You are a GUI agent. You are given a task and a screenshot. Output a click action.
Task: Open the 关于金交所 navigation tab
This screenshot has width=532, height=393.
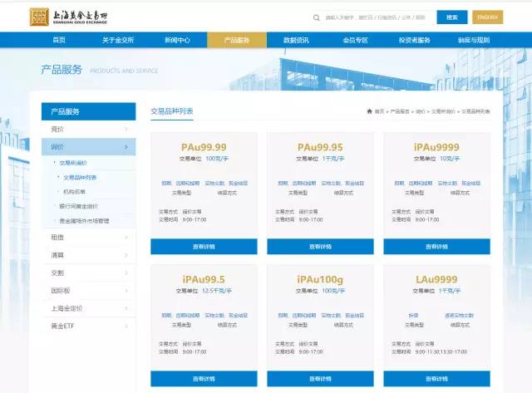[118, 40]
